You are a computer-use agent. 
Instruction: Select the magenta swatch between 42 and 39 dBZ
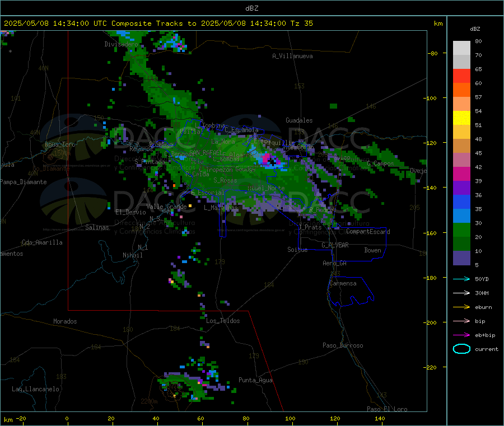[x=461, y=174]
